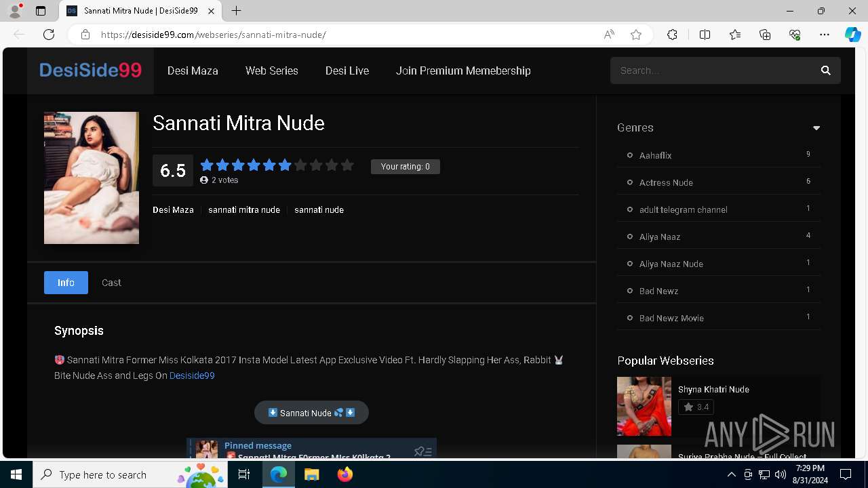Click the first Popular Webseries thumbnail
868x488 pixels.
pos(644,407)
